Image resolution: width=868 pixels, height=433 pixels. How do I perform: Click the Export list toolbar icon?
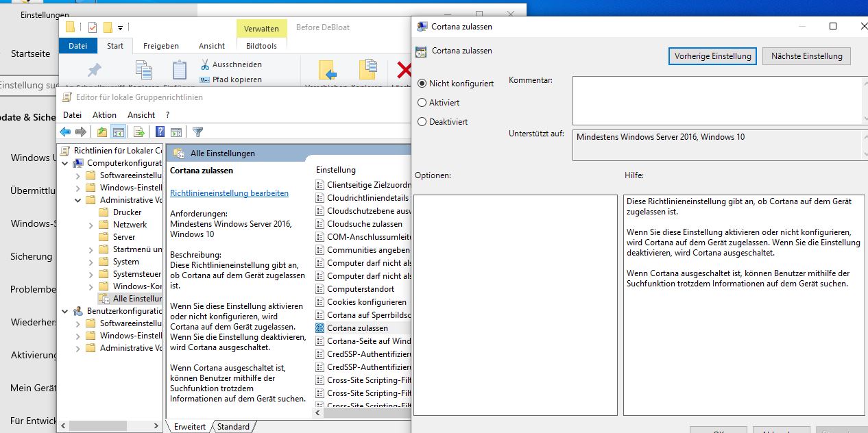click(x=138, y=132)
